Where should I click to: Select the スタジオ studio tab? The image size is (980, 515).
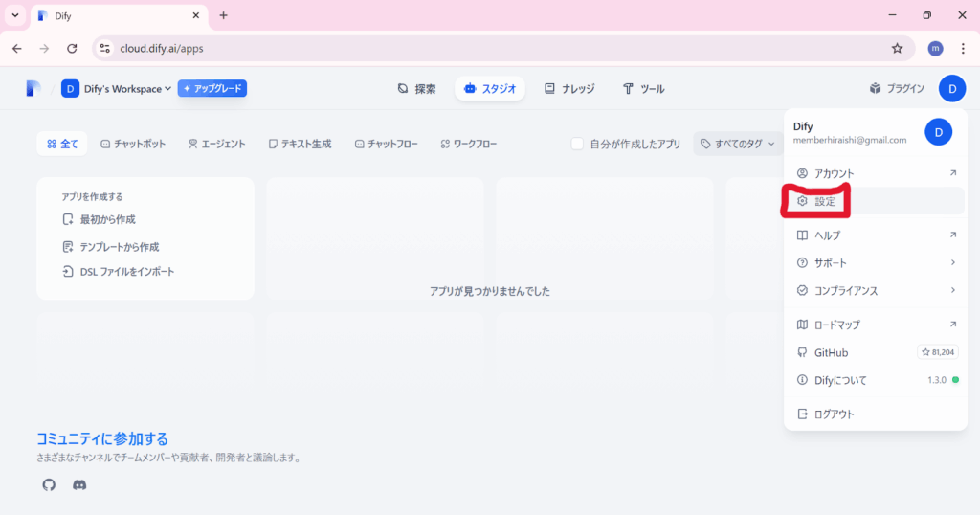(490, 89)
